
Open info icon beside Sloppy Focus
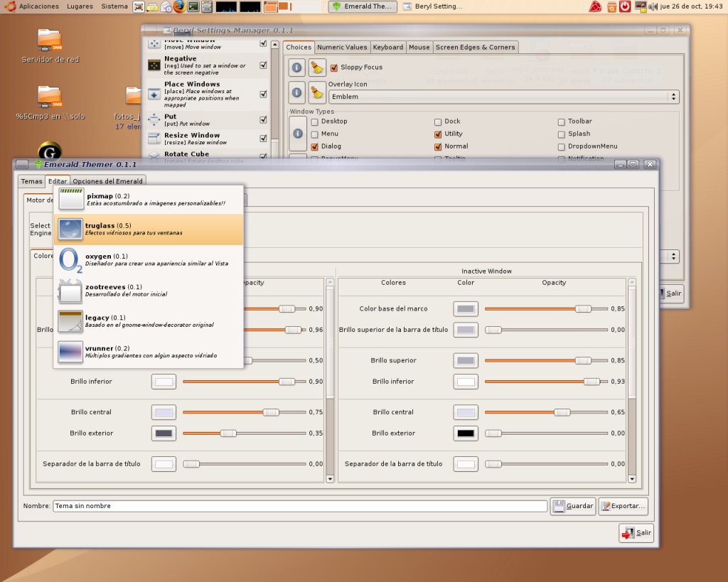coord(296,68)
